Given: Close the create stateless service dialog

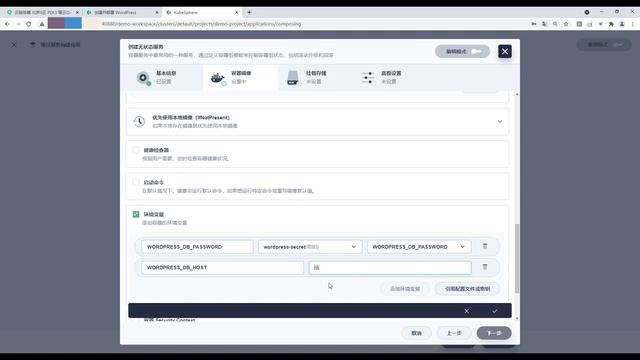Looking at the screenshot, I should pos(504,51).
